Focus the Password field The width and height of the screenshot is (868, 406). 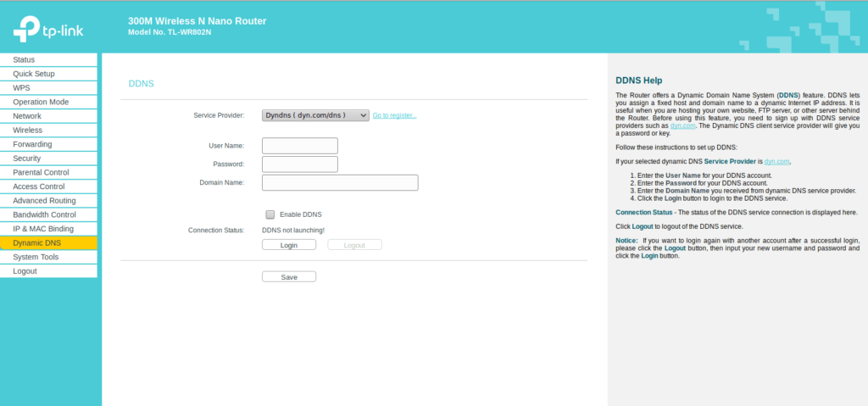300,164
